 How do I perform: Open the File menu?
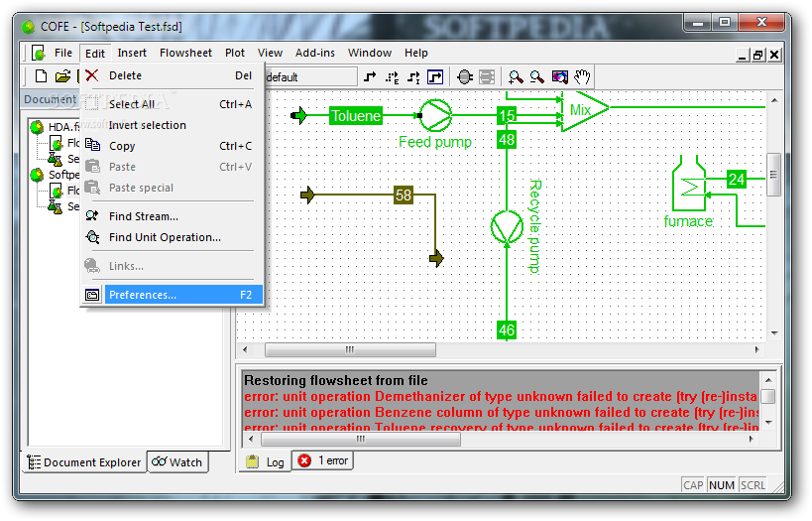(x=63, y=53)
